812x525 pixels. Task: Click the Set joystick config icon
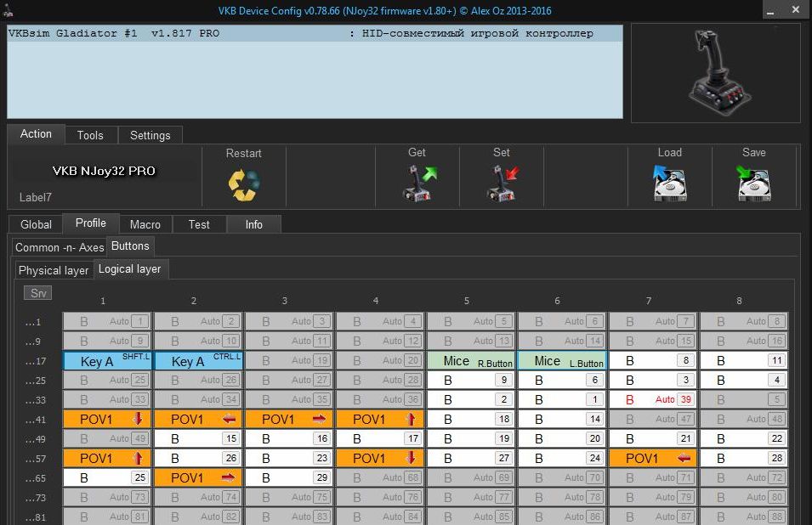[x=503, y=183]
